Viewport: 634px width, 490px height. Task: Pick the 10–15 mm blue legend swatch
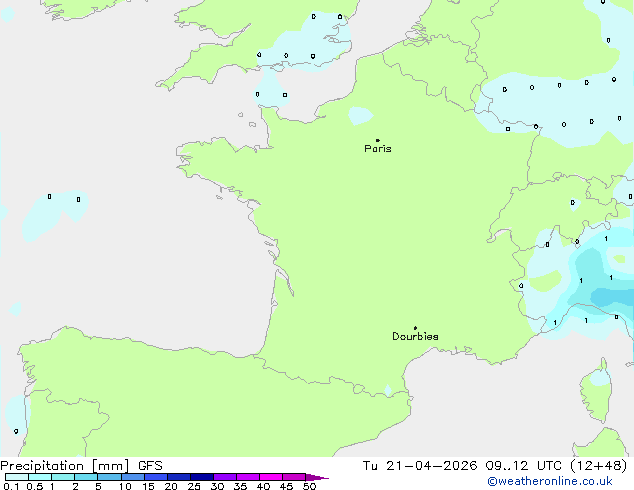pyautogui.click(x=133, y=477)
